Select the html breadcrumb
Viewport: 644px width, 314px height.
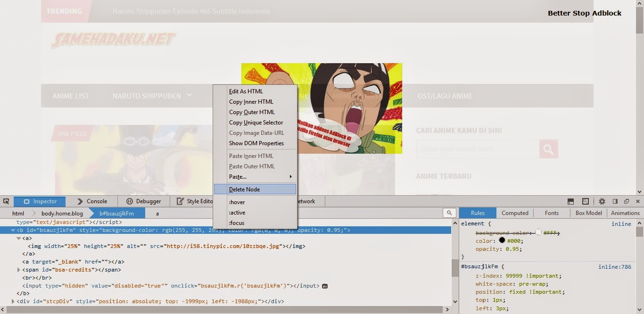click(18, 214)
